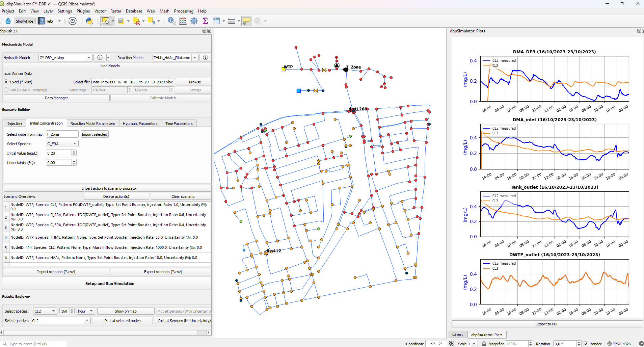Viewport: 644px width, 347px height.
Task: Toggle the Show Map Tips tool
Action: (247, 21)
